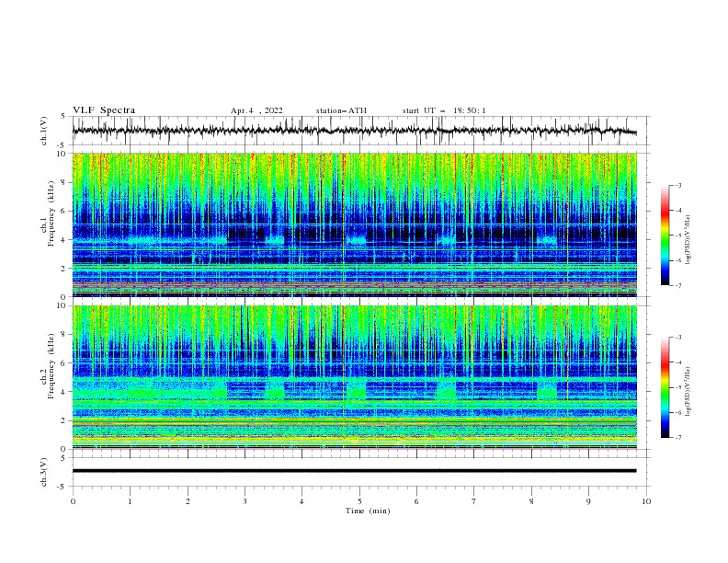
Task: Click the "6" kHz tick of ch.2 spectrogram
Action: 65,363
